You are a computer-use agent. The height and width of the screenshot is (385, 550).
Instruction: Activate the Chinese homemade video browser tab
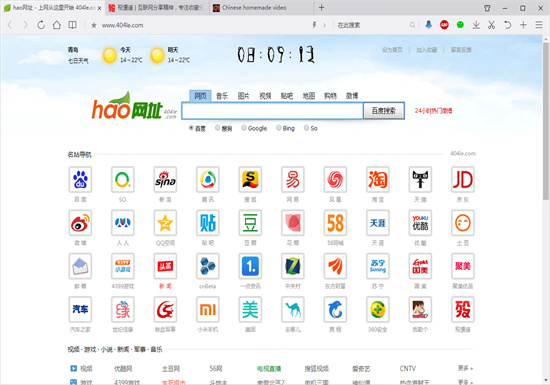pos(261,8)
